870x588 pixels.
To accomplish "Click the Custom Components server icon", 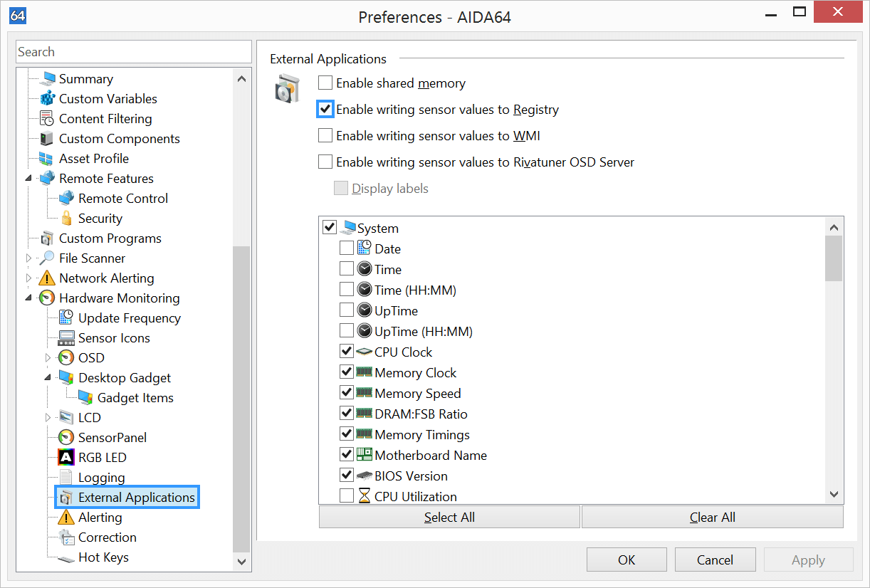I will pos(48,139).
